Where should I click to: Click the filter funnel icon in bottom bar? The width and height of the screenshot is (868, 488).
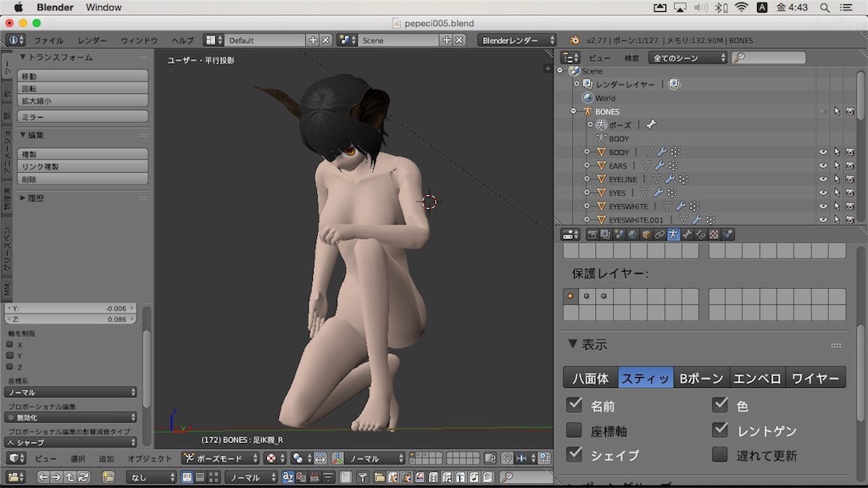[363, 477]
